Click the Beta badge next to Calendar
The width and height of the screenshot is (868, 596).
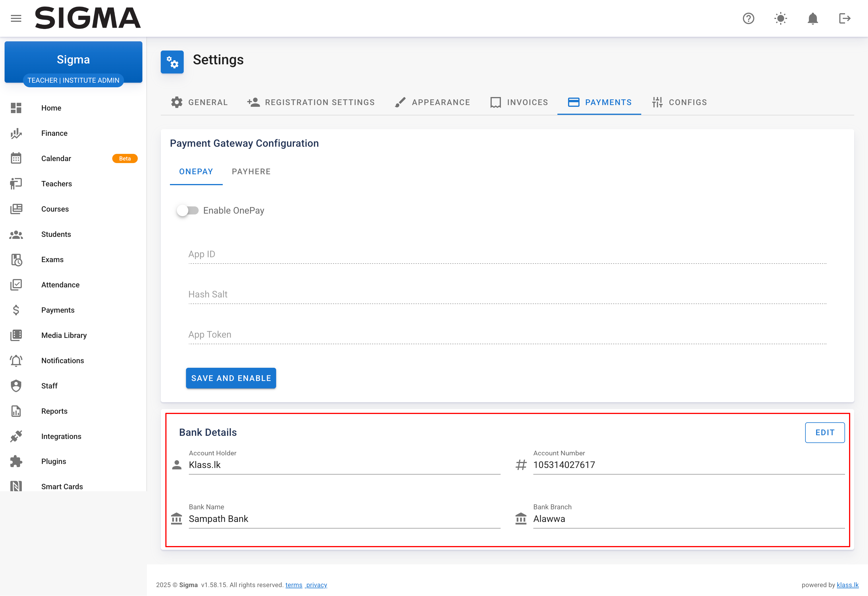point(125,158)
